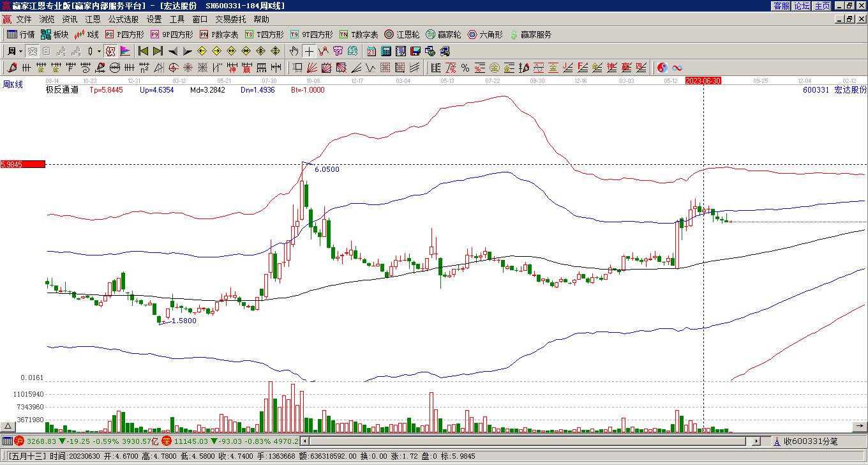Click the 论坛 link button
Screen dimensions: 868x465
tap(802, 6)
